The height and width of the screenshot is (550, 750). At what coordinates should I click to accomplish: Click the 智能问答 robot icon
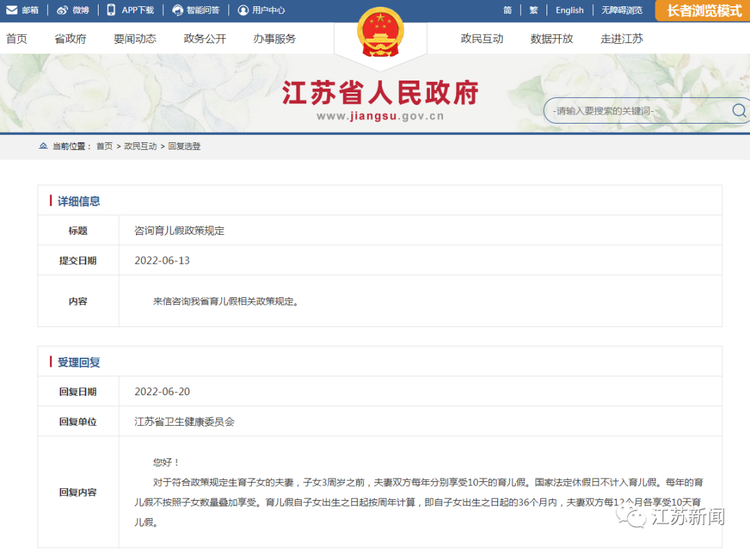177,10
